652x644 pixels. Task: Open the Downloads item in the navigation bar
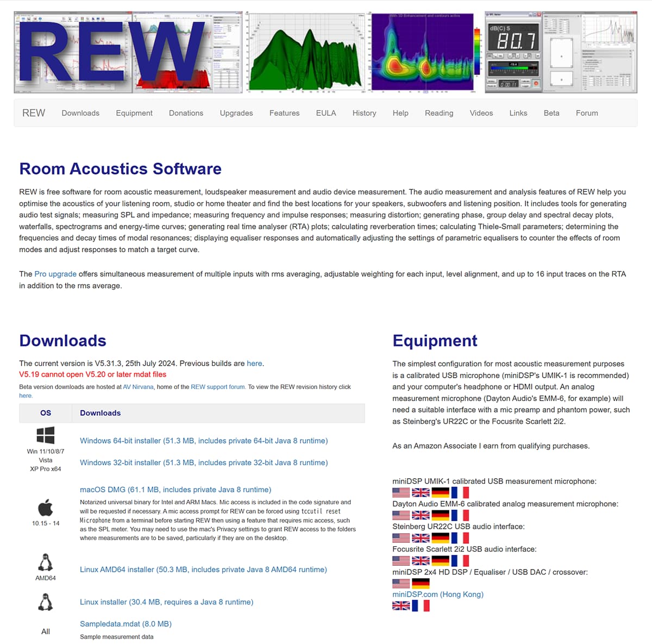click(80, 113)
